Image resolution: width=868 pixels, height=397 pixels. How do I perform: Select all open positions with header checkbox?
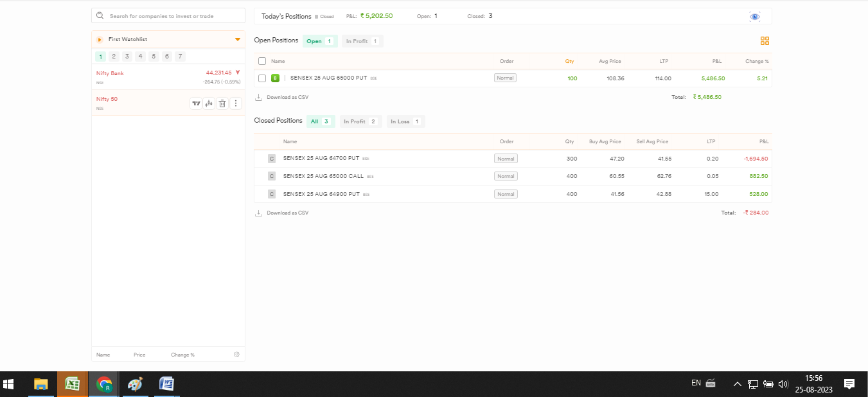(262, 61)
